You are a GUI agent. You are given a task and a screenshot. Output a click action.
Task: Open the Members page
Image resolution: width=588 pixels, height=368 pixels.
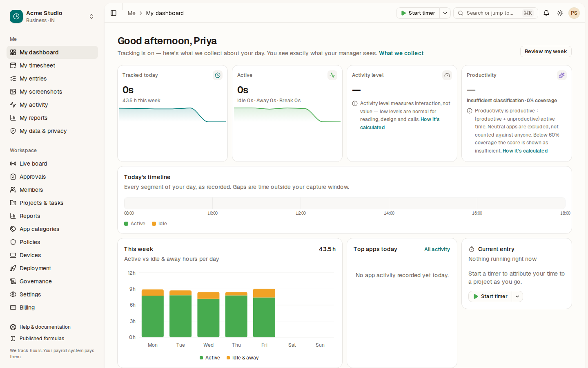pos(52,190)
